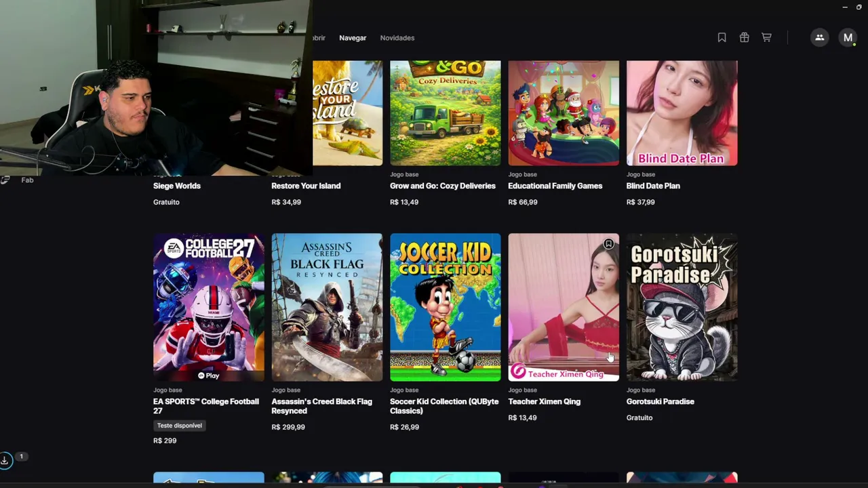
Task: Open the Gorotsuki Paradise cover art
Action: tap(682, 308)
